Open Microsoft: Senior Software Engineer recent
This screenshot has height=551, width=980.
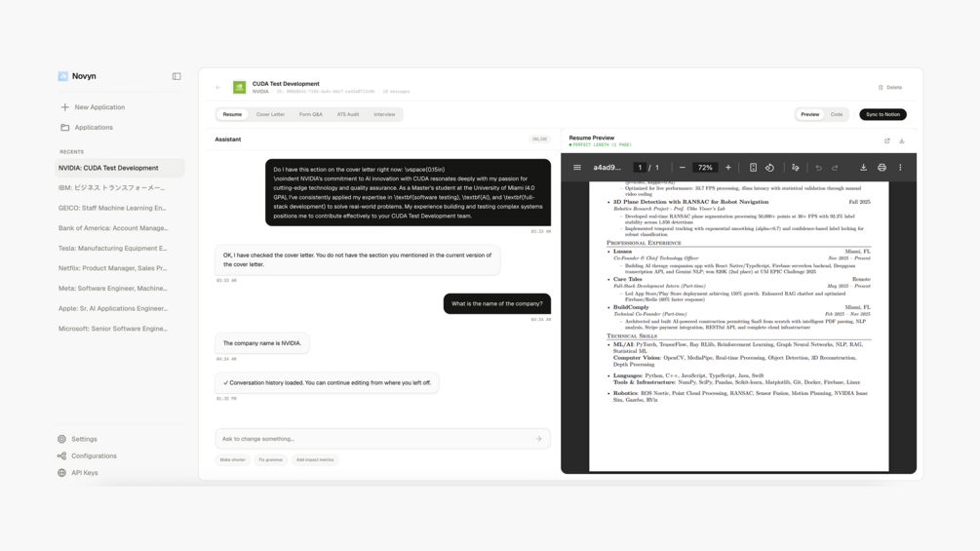(x=120, y=329)
